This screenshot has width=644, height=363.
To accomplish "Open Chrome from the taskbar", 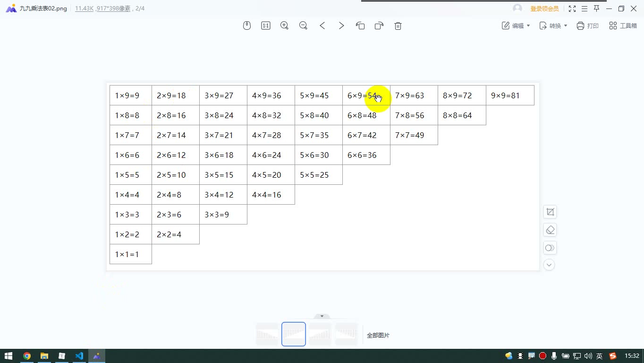I will [x=27, y=356].
